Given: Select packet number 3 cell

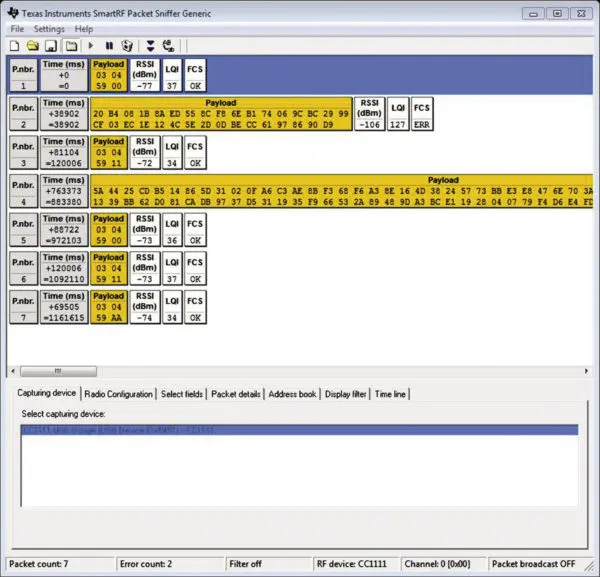Looking at the screenshot, I should (23, 152).
